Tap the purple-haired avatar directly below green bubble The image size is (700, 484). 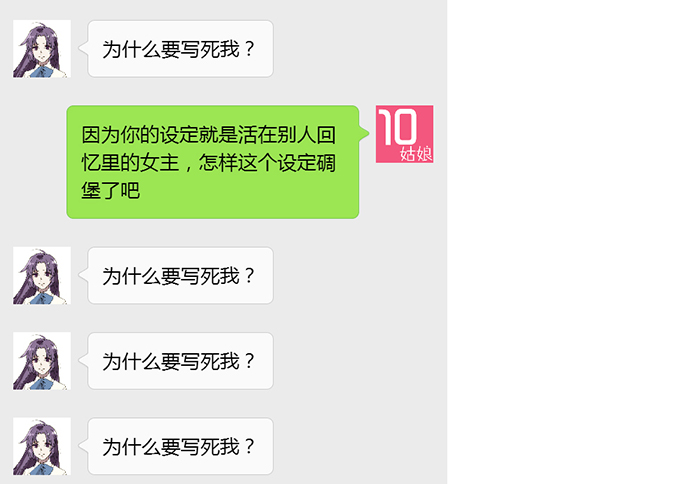click(x=42, y=275)
